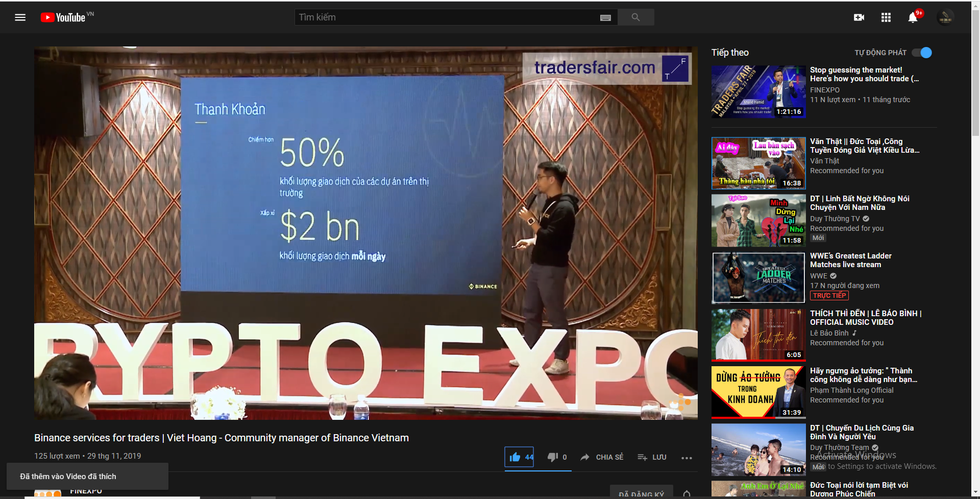Open WWE Greatest Ladder Matches thumbnail
The width and height of the screenshot is (980, 499).
tap(758, 278)
